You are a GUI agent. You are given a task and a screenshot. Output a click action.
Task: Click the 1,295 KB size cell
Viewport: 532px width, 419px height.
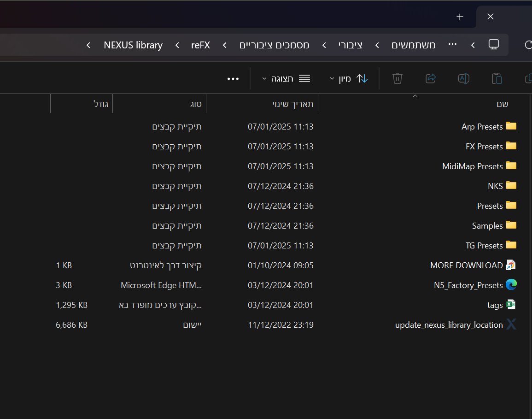[71, 305]
